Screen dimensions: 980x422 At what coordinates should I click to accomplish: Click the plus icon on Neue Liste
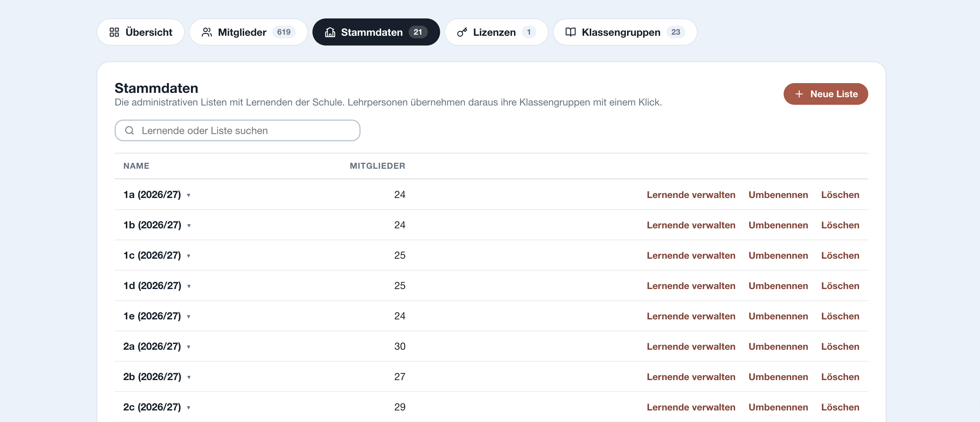click(x=799, y=94)
